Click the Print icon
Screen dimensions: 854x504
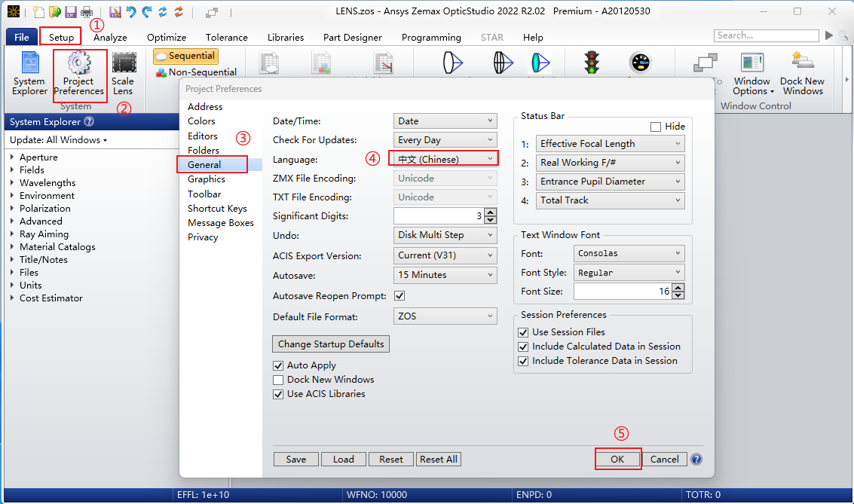tap(87, 11)
